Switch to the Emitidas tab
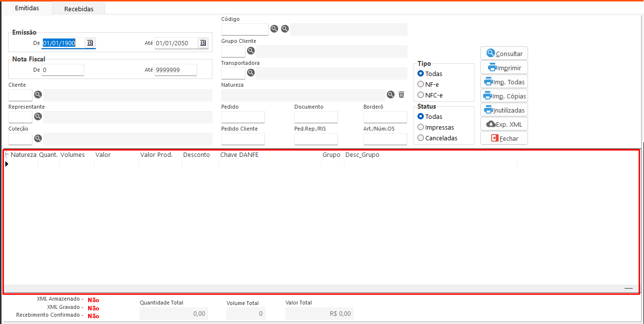644x324 pixels. [27, 8]
